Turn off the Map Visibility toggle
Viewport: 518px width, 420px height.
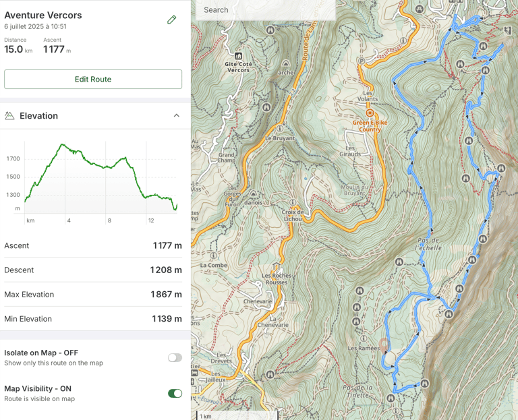coord(175,394)
